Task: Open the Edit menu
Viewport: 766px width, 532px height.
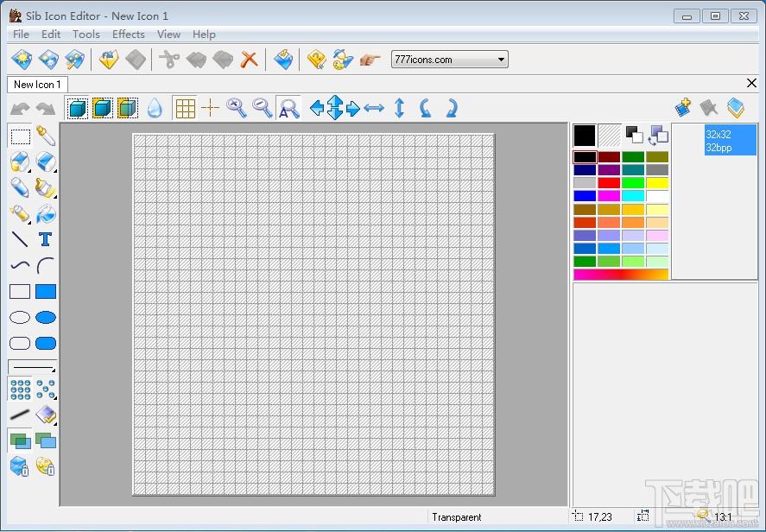Action: [51, 35]
